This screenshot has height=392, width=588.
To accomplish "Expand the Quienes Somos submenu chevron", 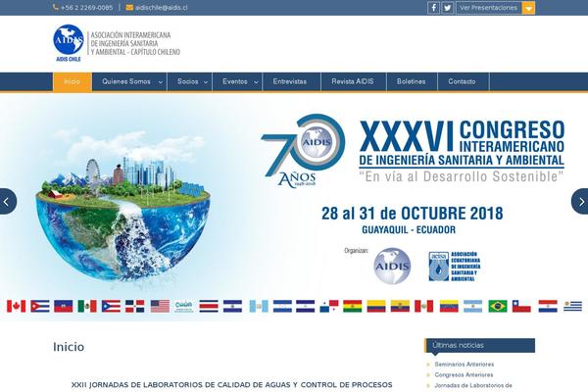I will 161,82.
